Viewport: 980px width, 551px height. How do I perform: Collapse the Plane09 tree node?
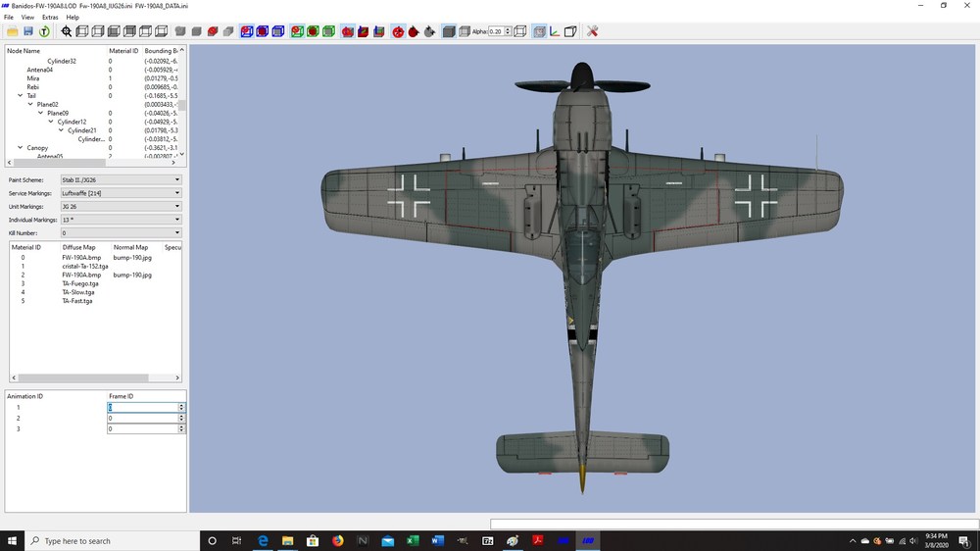point(40,113)
